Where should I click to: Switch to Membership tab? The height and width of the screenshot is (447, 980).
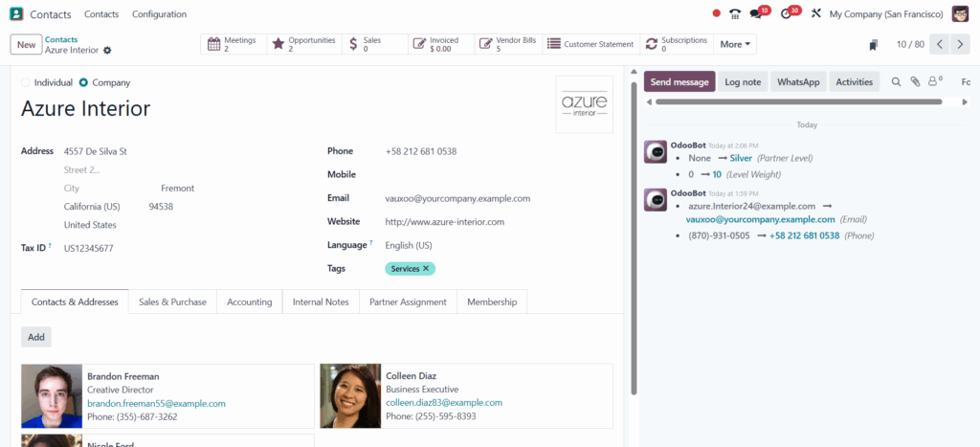coord(492,302)
